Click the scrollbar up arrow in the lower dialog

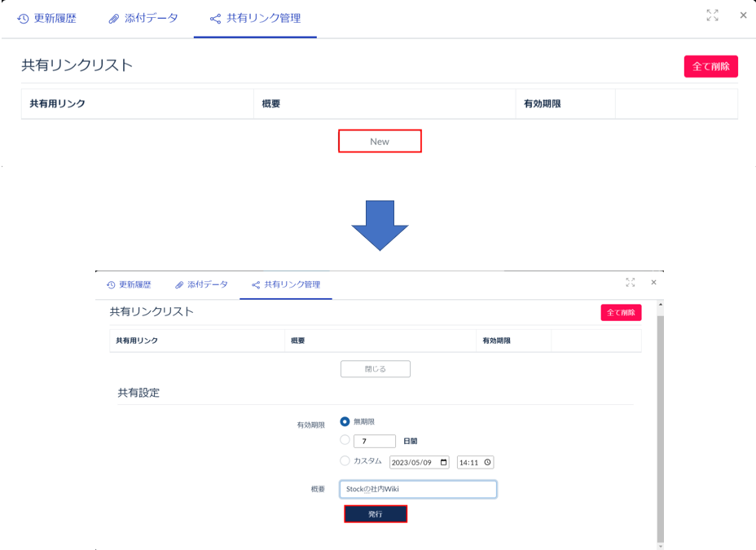[x=660, y=305]
